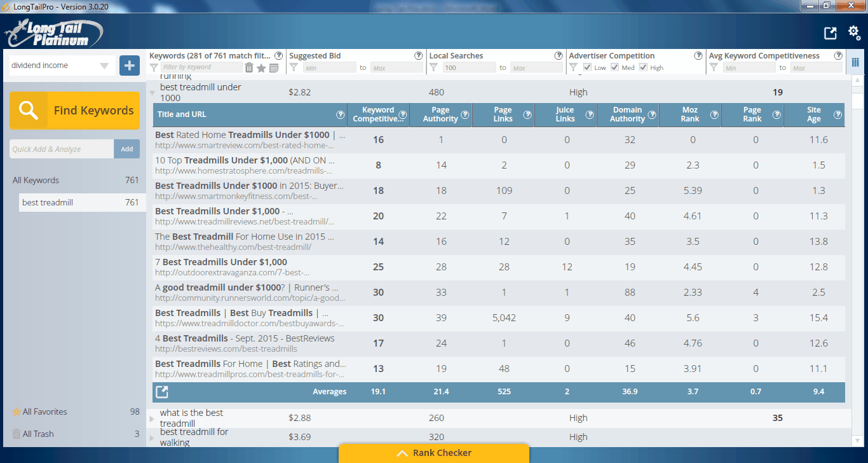Select the best treadmill seed keyword

(83, 203)
